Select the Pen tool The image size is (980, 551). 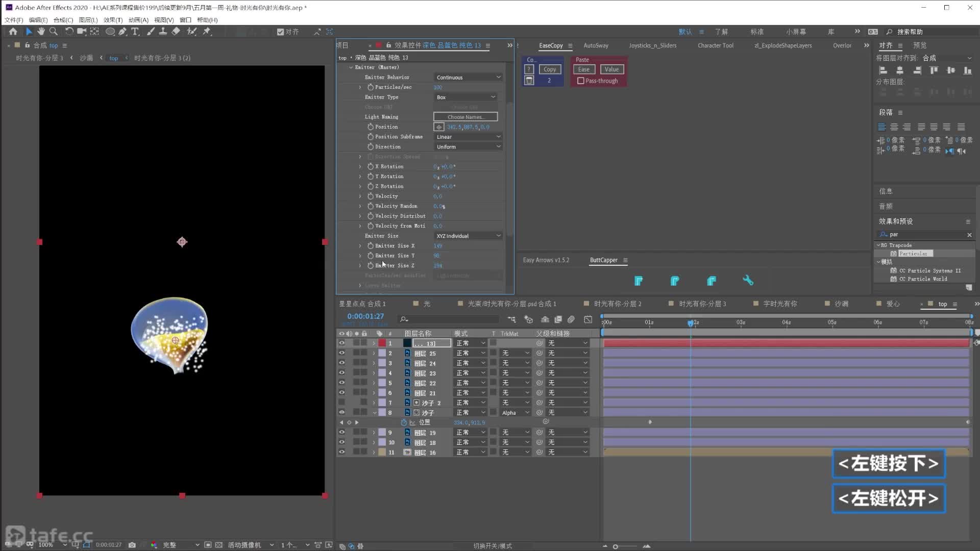[x=122, y=32]
